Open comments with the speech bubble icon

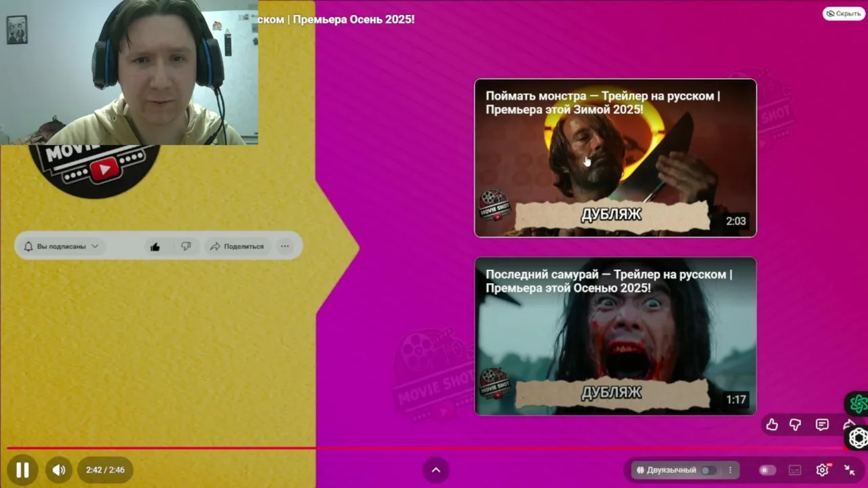pos(822,425)
